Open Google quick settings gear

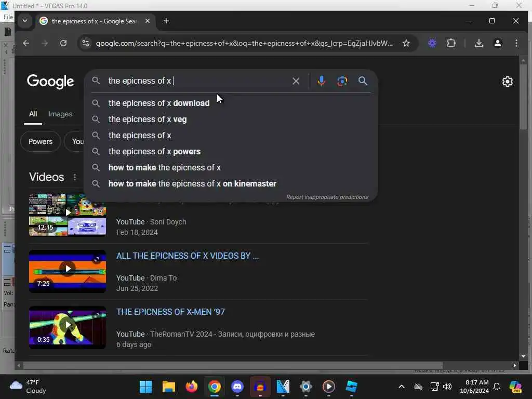507,82
